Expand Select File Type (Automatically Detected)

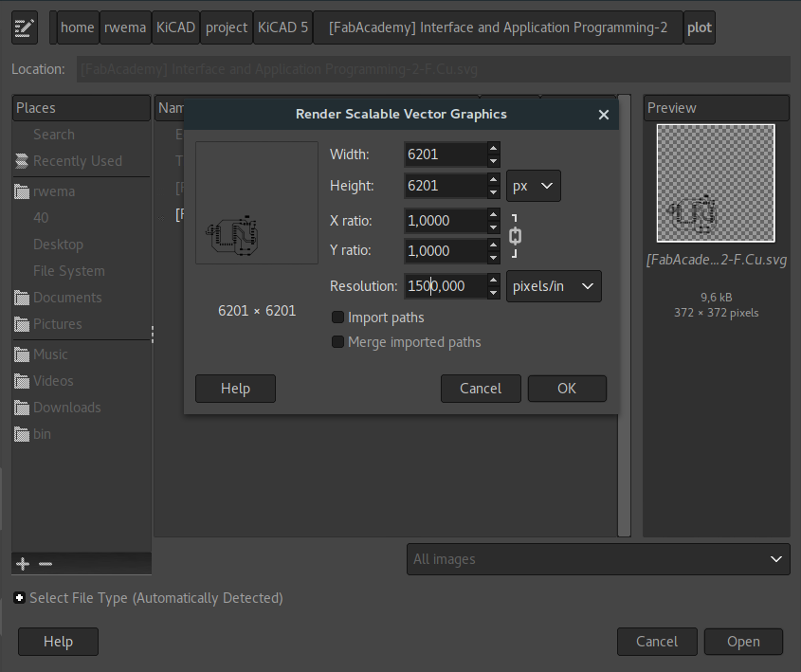(19, 598)
